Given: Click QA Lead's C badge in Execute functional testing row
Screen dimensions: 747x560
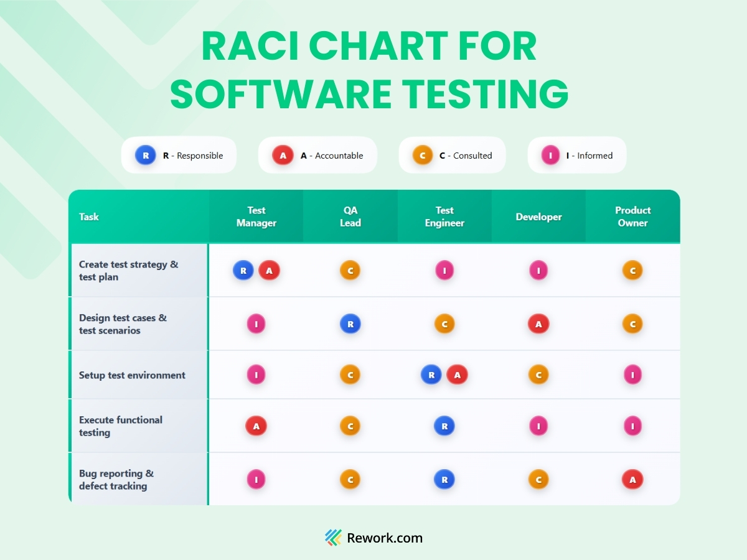Looking at the screenshot, I should click(x=350, y=426).
